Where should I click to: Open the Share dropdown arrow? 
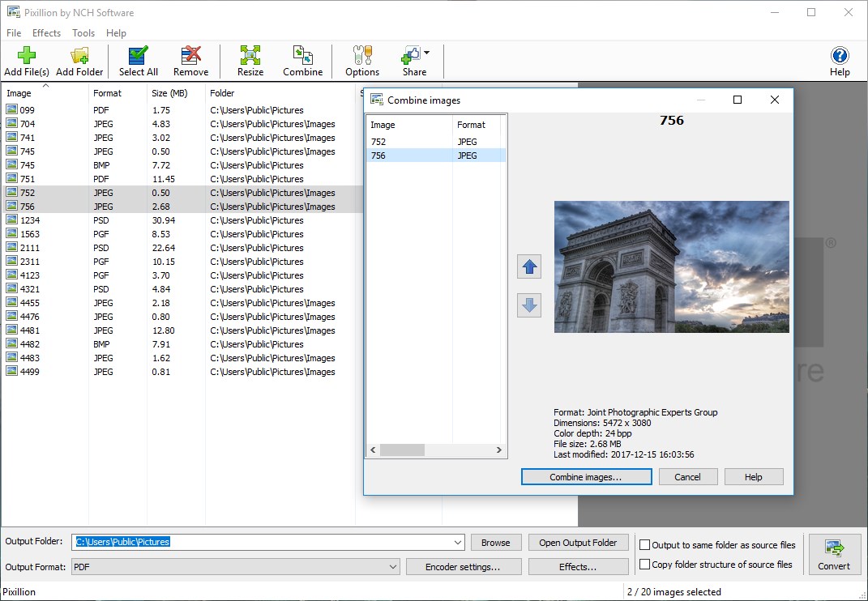click(425, 50)
